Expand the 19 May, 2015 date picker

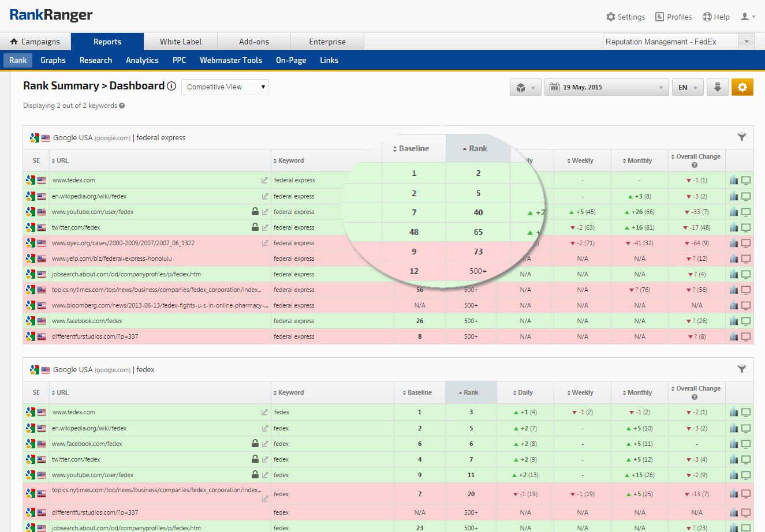click(606, 87)
